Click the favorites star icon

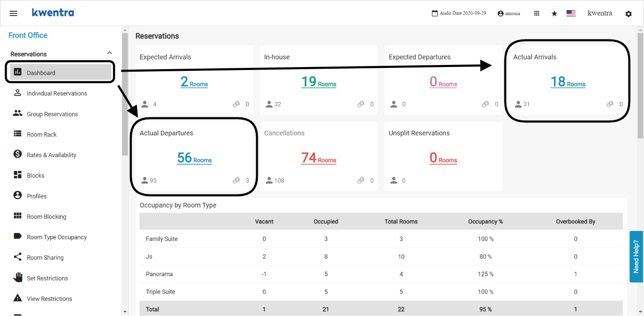click(x=554, y=13)
